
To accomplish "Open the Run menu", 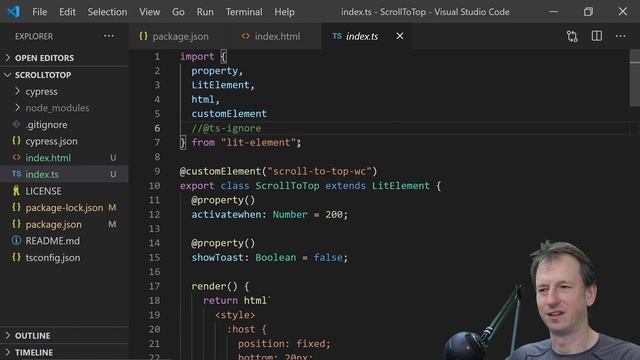I will [x=205, y=12].
